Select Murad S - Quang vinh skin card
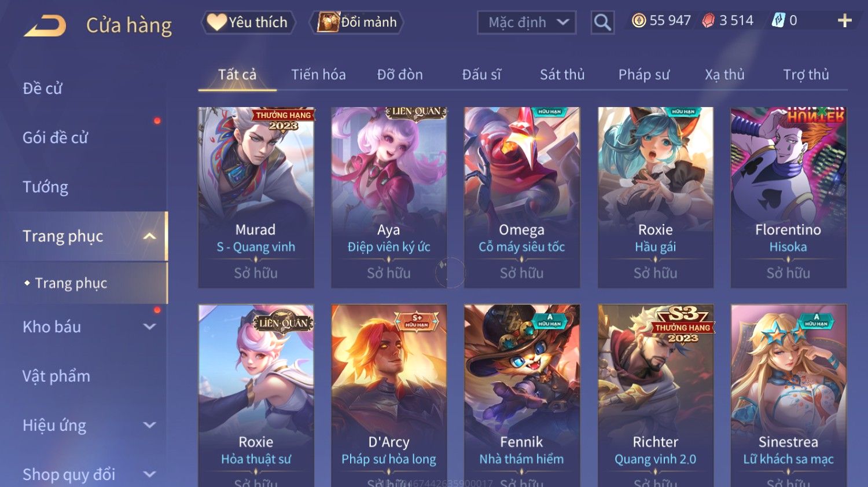This screenshot has height=487, width=868. pos(256,197)
